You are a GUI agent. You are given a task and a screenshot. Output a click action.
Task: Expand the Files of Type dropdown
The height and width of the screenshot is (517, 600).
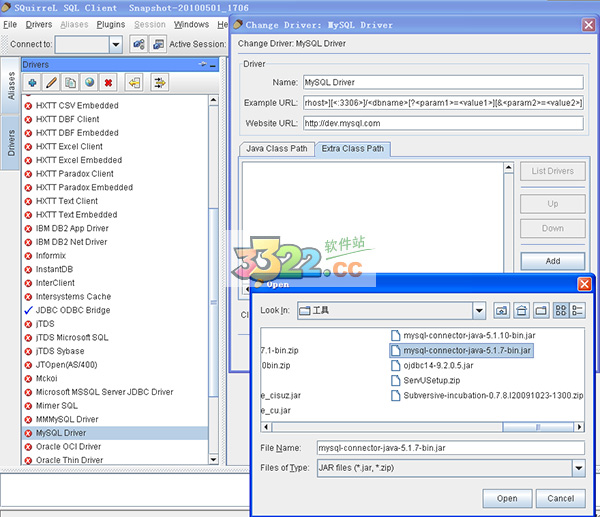pos(579,468)
